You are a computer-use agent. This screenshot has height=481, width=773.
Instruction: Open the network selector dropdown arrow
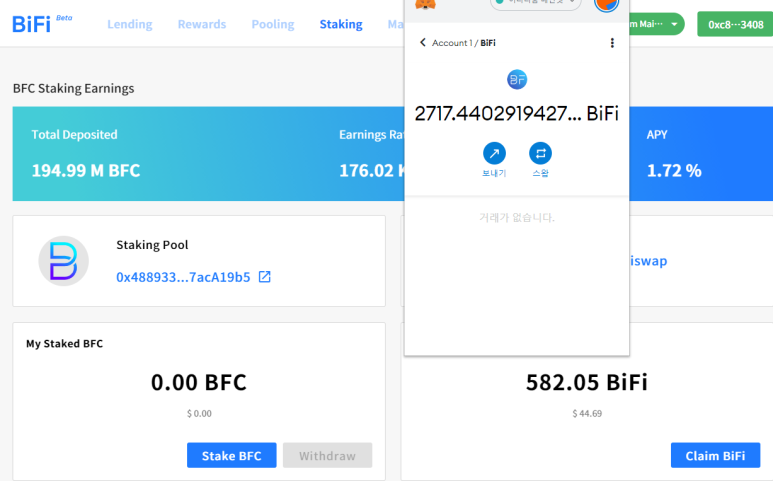click(x=674, y=24)
